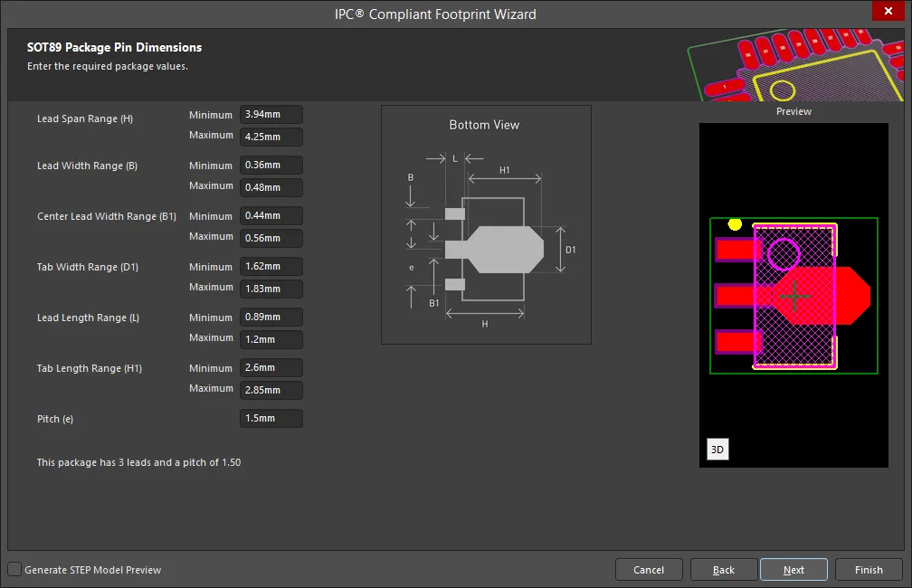This screenshot has height=588, width=912.
Task: Toggle the 3D preview button
Action: tap(717, 449)
